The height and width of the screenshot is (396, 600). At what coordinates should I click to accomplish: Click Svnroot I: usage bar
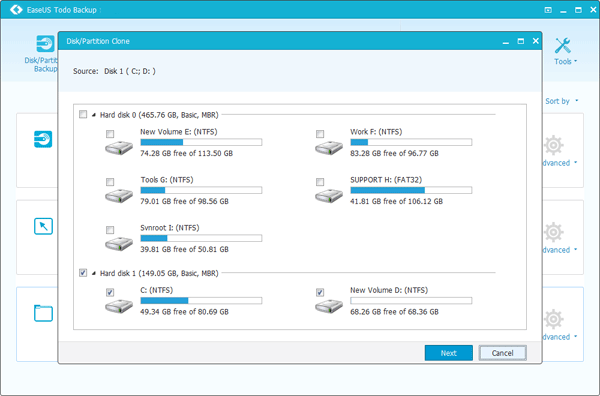(x=201, y=238)
